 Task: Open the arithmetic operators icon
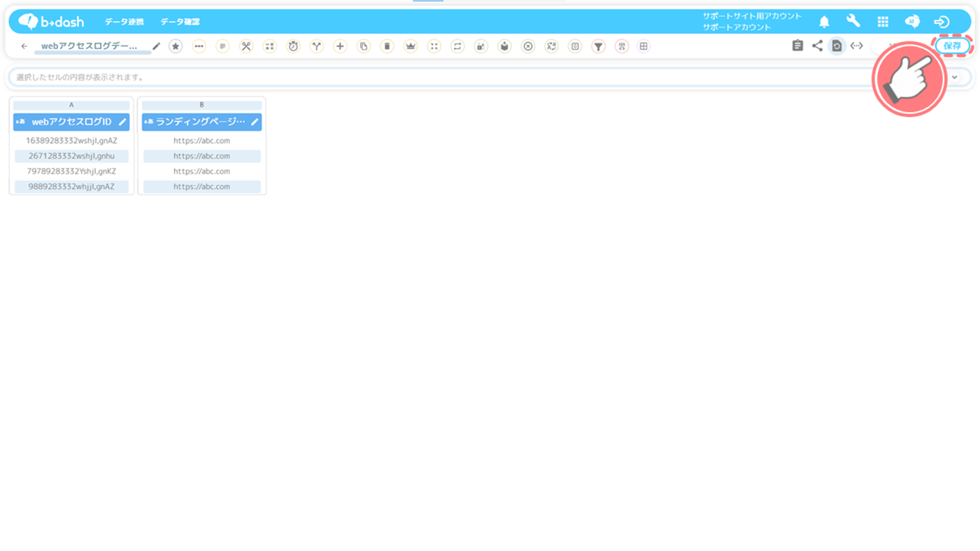[x=270, y=46]
